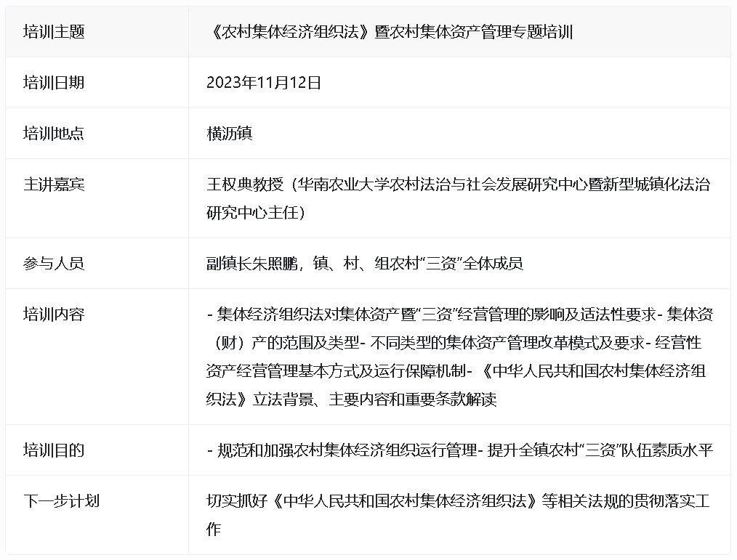The height and width of the screenshot is (560, 737).
Task: Click the 切实抓好 next-step plan text
Action: [x=235, y=501]
